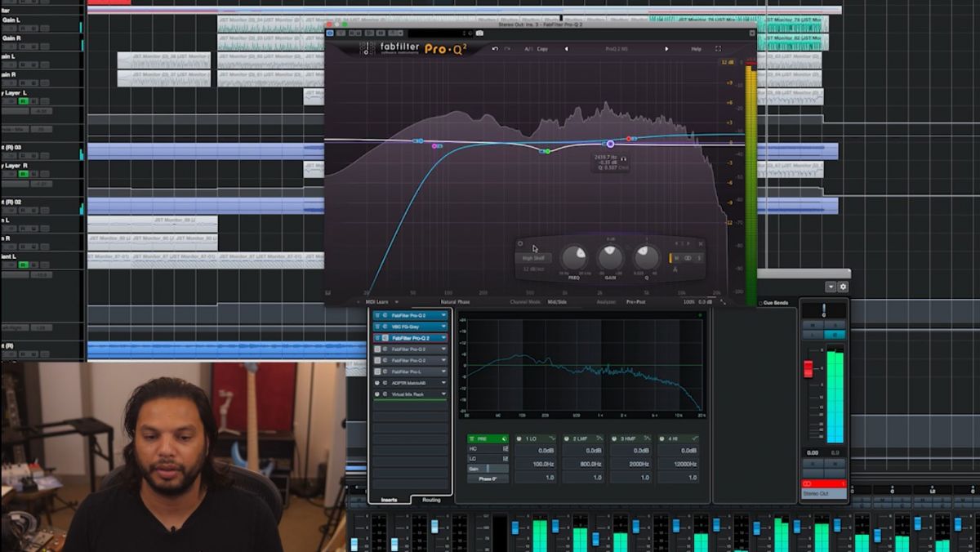Screen dimensions: 980x552
Task: Bypass the VBC FG-Grey insert
Action: pyautogui.click(x=377, y=327)
